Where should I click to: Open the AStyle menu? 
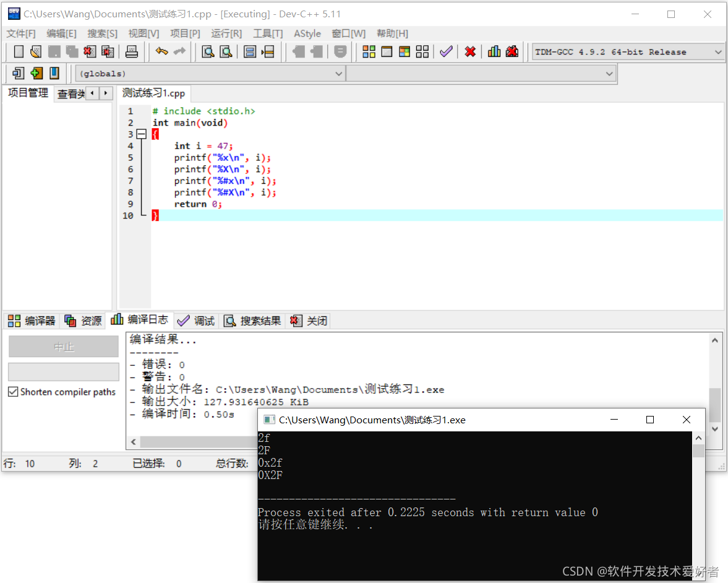[x=307, y=33]
